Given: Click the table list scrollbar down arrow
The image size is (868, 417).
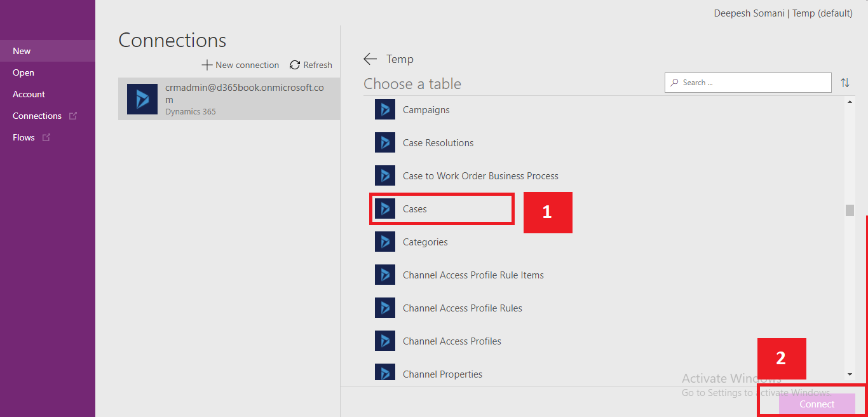Looking at the screenshot, I should [850, 374].
